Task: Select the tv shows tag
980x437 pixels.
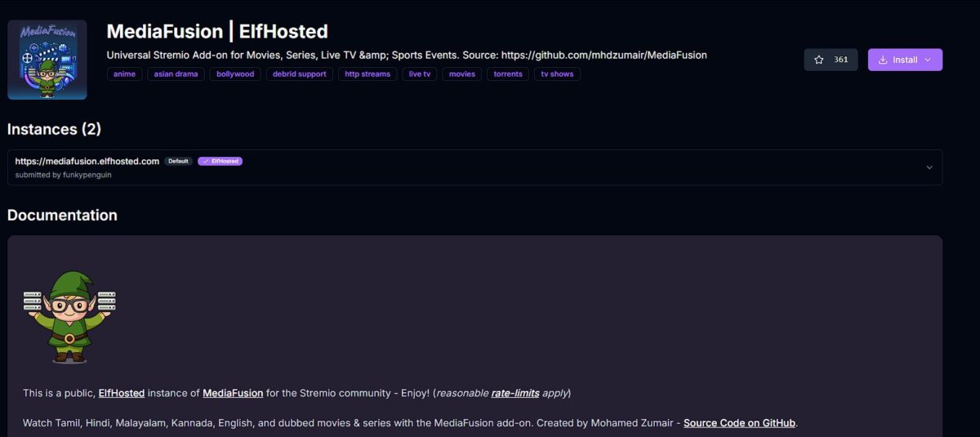Action: (x=557, y=74)
